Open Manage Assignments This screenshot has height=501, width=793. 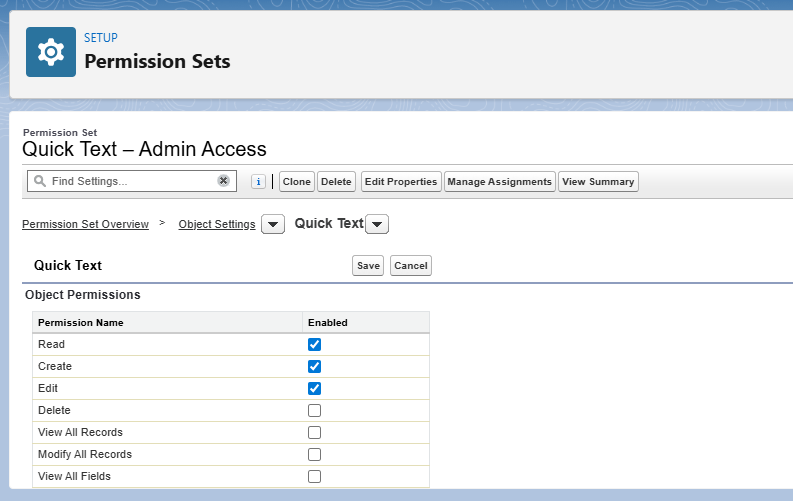[499, 182]
